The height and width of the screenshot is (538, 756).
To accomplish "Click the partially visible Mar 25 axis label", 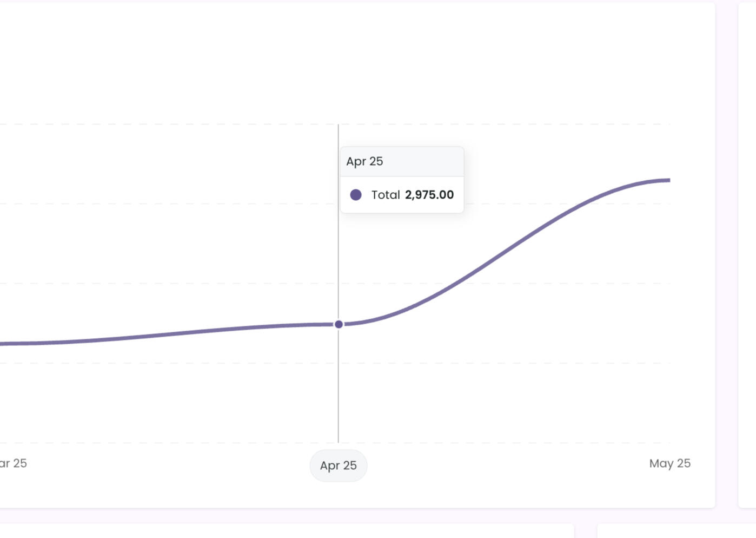I will [x=13, y=463].
